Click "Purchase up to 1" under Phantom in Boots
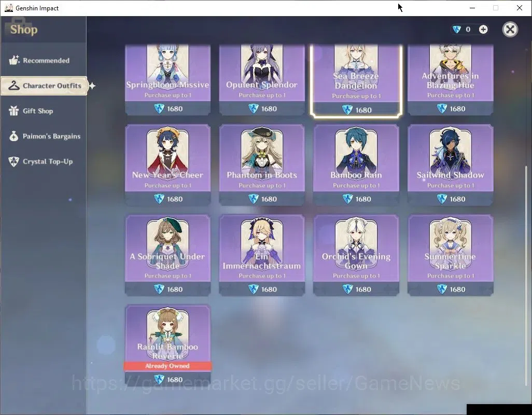Screen dimensions: 532x415 coord(262,186)
